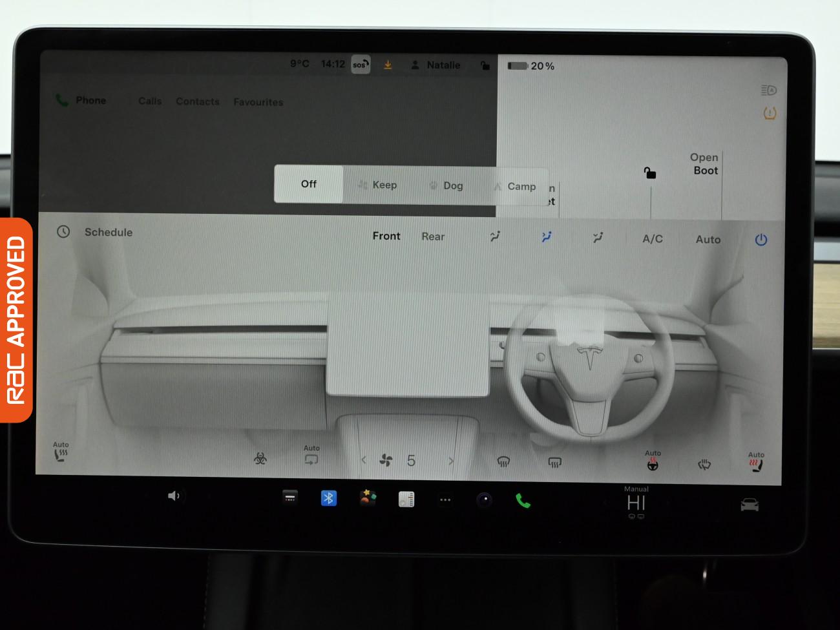Open Bluetooth settings from the bottom dock
This screenshot has height=630, width=840.
click(x=329, y=498)
